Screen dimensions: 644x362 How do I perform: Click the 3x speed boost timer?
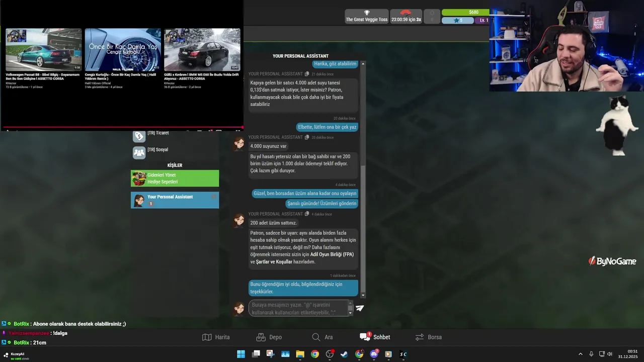click(x=406, y=16)
